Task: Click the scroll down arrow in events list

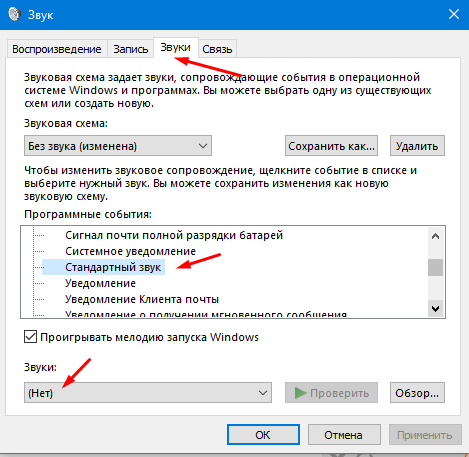Action: point(435,309)
